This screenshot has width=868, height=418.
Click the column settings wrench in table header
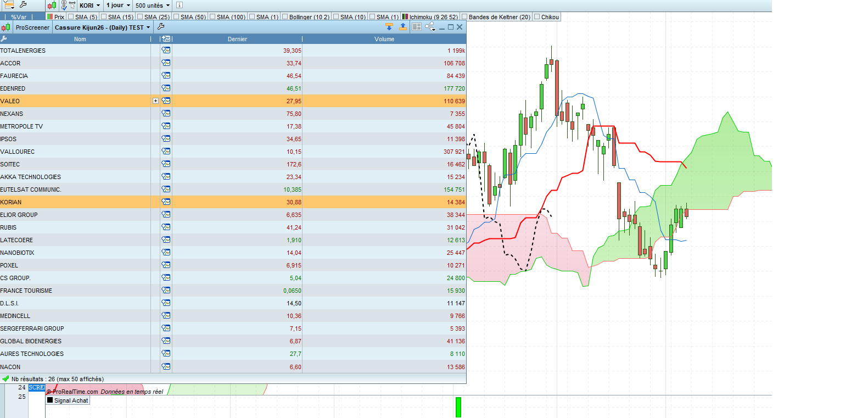point(4,39)
